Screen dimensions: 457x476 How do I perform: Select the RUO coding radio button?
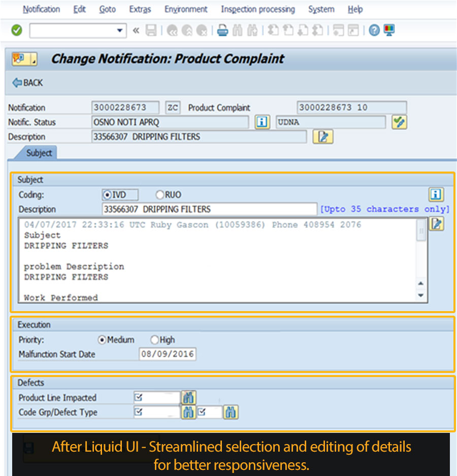point(160,195)
